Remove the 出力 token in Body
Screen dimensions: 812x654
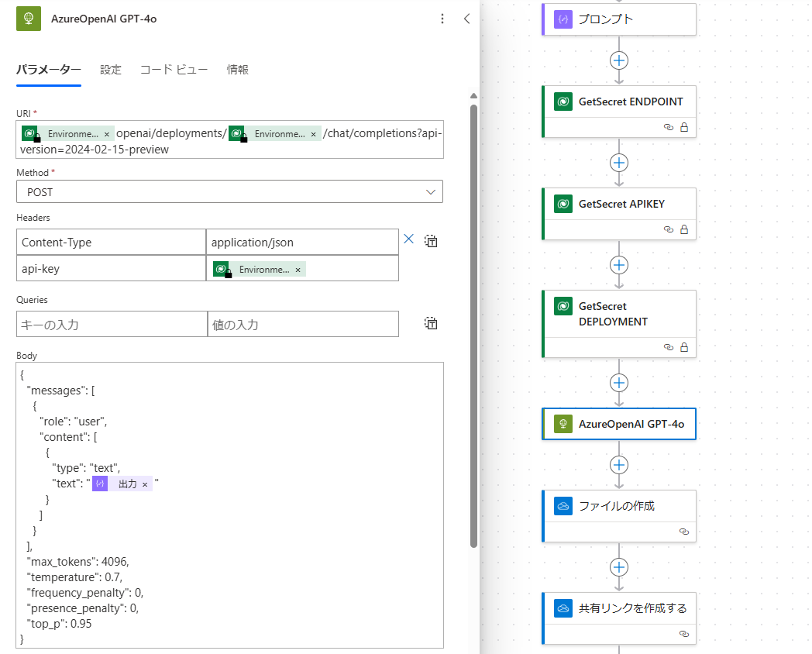coord(145,484)
